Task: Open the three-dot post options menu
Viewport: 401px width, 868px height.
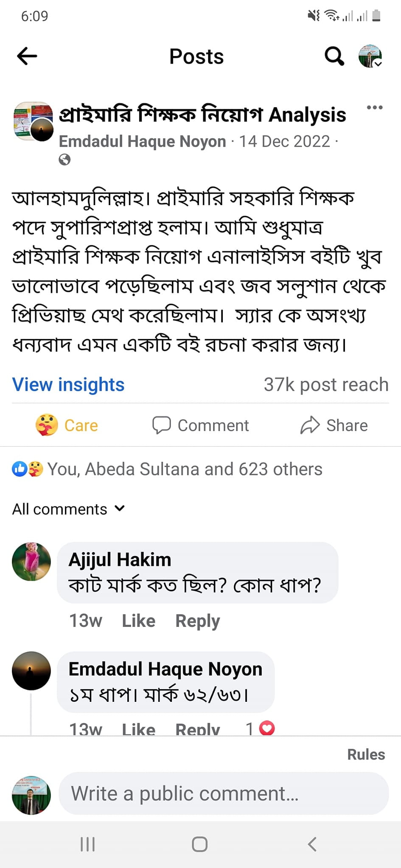Action: coord(375,108)
